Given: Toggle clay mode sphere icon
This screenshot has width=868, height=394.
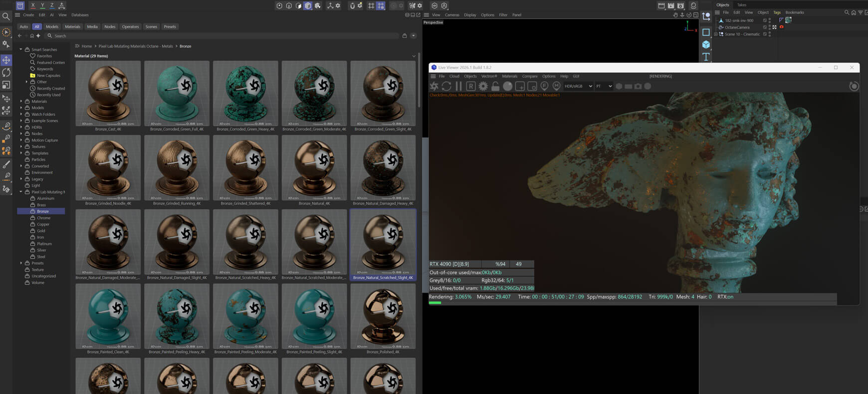Looking at the screenshot, I should tap(507, 86).
